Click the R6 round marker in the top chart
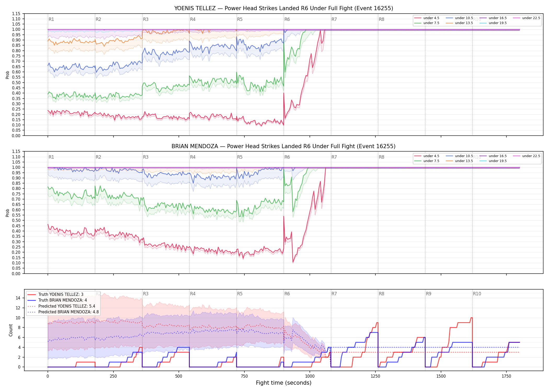The image size is (549, 392). tap(287, 19)
